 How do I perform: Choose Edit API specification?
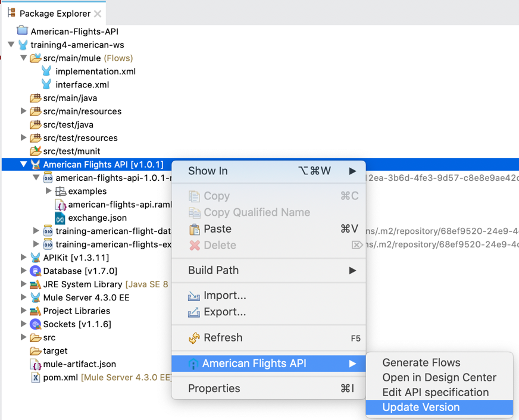(440, 392)
